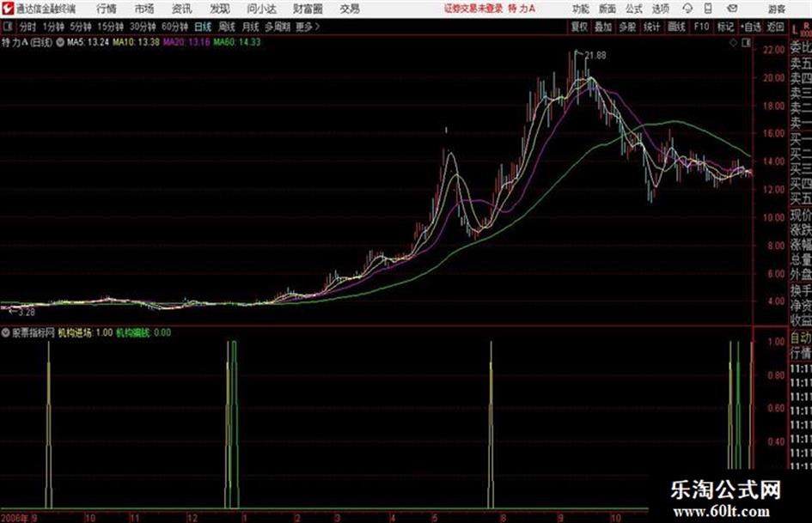
Task: Click the 证券交易未登录 login link
Action: tap(473, 9)
